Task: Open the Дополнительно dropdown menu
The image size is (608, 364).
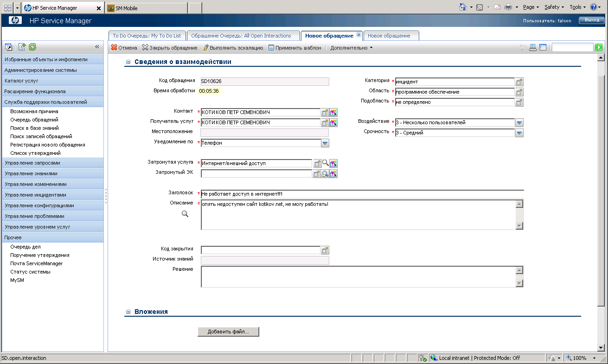Action: pyautogui.click(x=352, y=48)
